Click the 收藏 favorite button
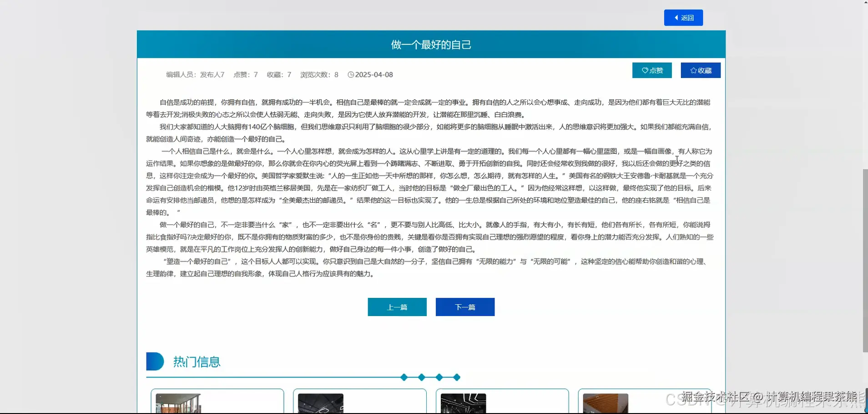Viewport: 868px width, 414px height. click(700, 70)
